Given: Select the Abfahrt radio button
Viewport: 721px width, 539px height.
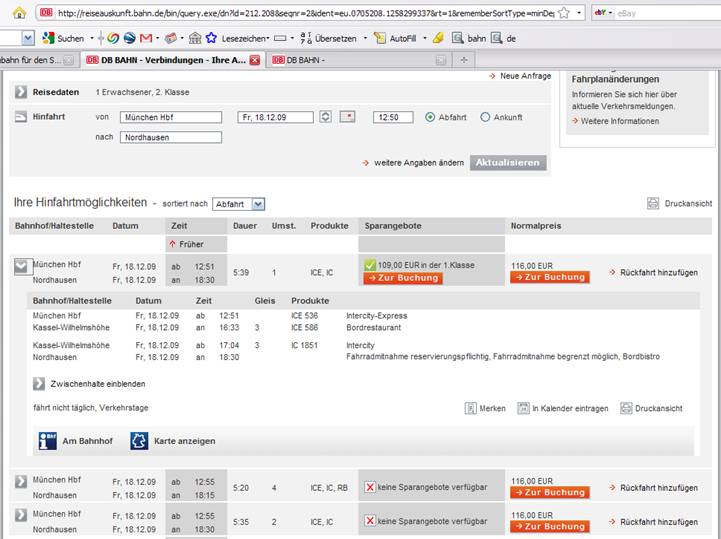Looking at the screenshot, I should [x=430, y=117].
